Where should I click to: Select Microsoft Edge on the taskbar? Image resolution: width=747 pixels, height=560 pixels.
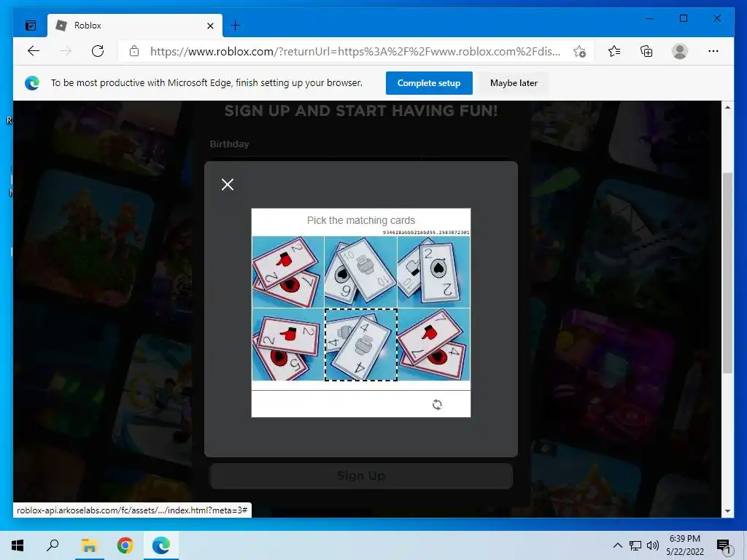[161, 545]
